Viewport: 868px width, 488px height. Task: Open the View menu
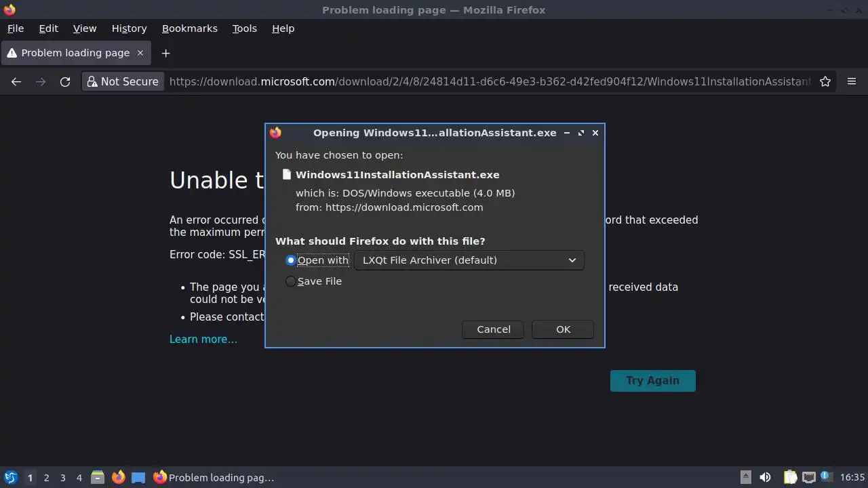(85, 28)
